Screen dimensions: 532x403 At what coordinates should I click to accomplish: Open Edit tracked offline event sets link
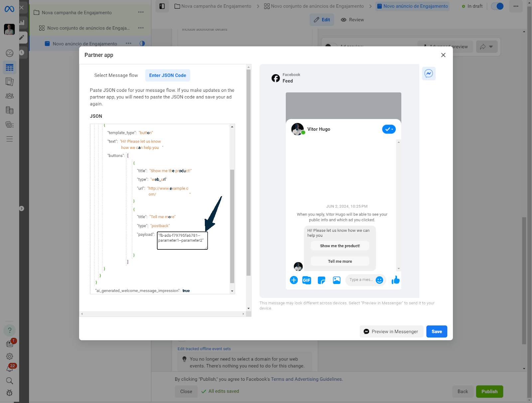[204, 349]
